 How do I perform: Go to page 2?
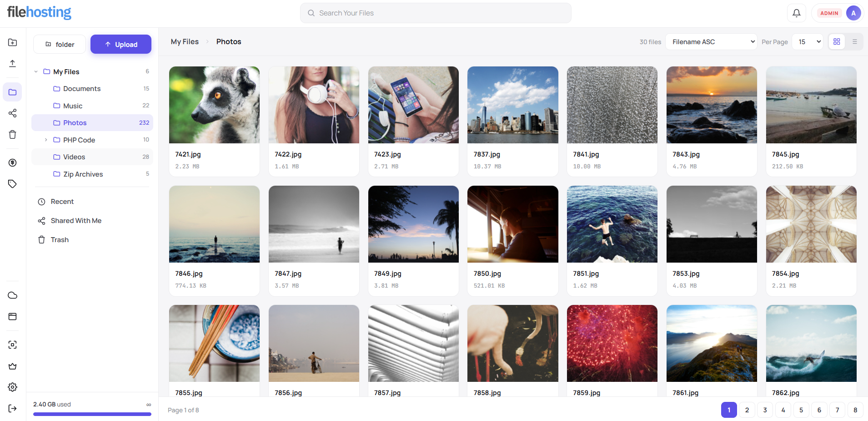point(747,410)
